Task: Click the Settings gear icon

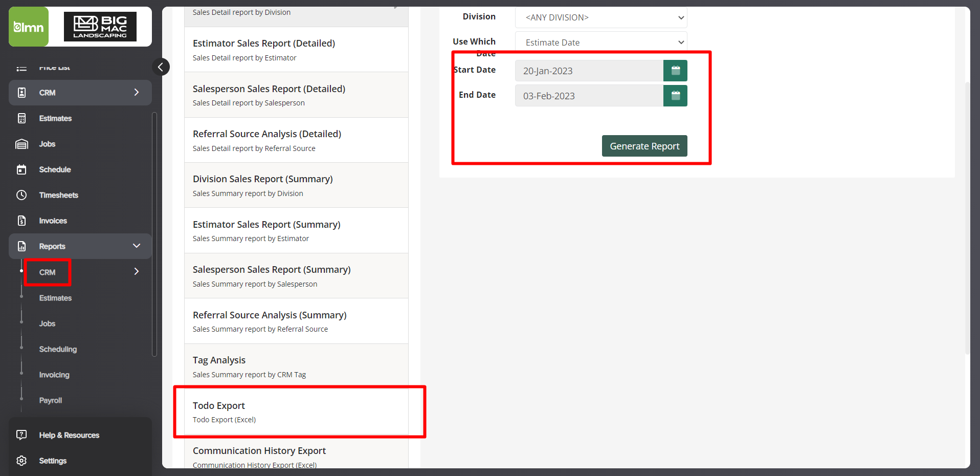Action: [21, 461]
